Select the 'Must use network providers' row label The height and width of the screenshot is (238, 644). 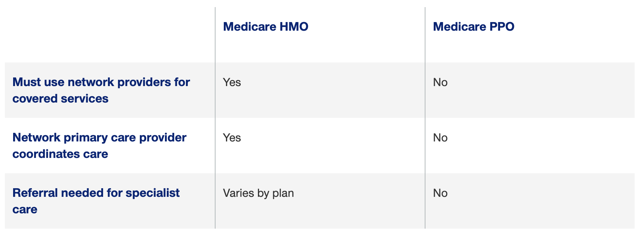coord(101,90)
